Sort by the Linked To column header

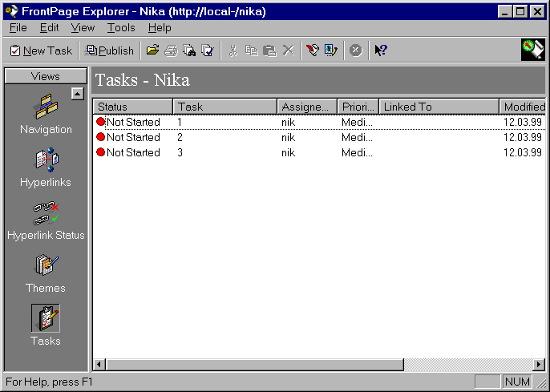pyautogui.click(x=439, y=107)
